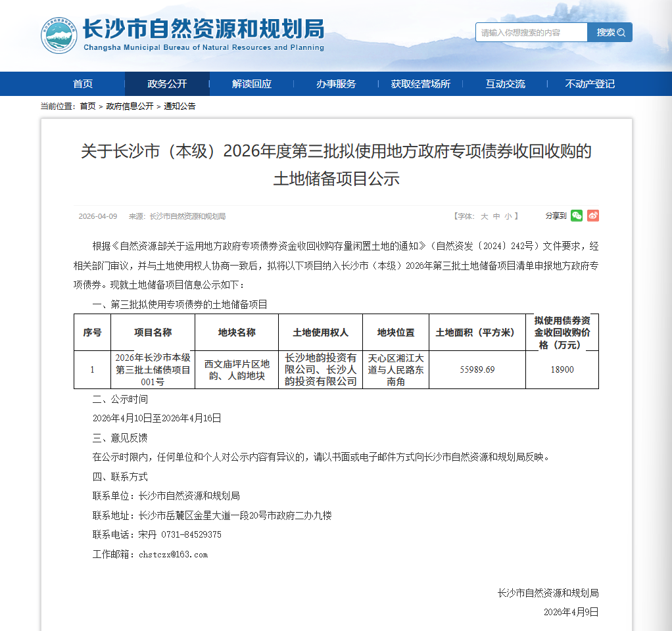Click the 通知公告 breadcrumb link

(180, 106)
